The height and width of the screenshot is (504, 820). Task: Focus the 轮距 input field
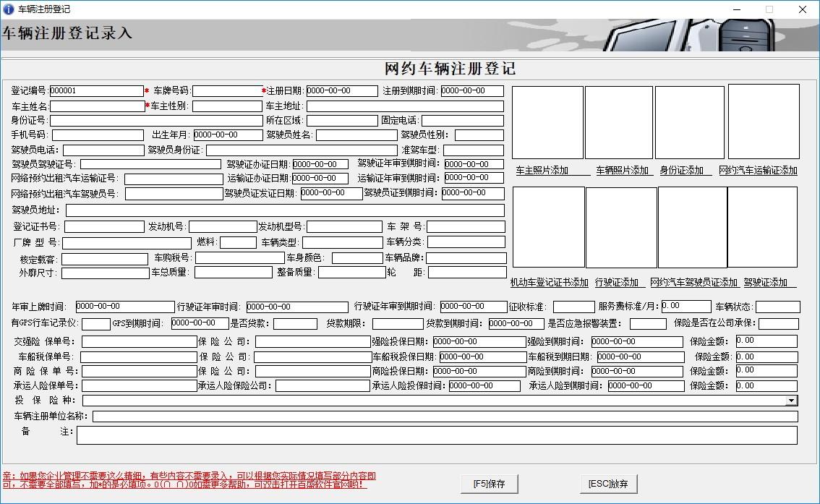(x=467, y=273)
